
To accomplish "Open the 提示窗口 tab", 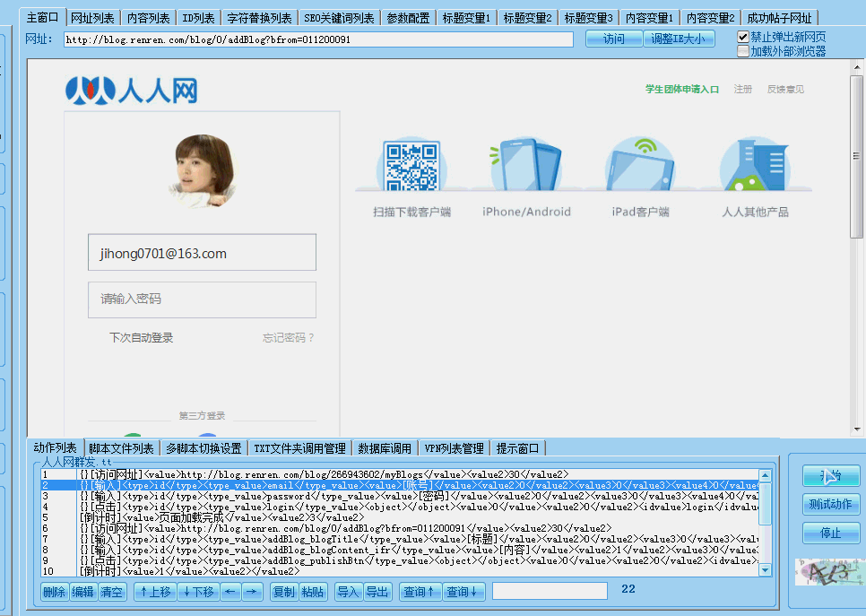I will pyautogui.click(x=517, y=448).
